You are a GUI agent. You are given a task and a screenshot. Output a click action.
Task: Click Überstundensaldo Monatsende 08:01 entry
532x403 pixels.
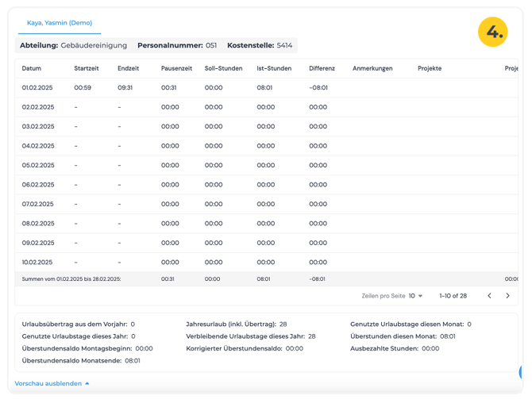(81, 361)
